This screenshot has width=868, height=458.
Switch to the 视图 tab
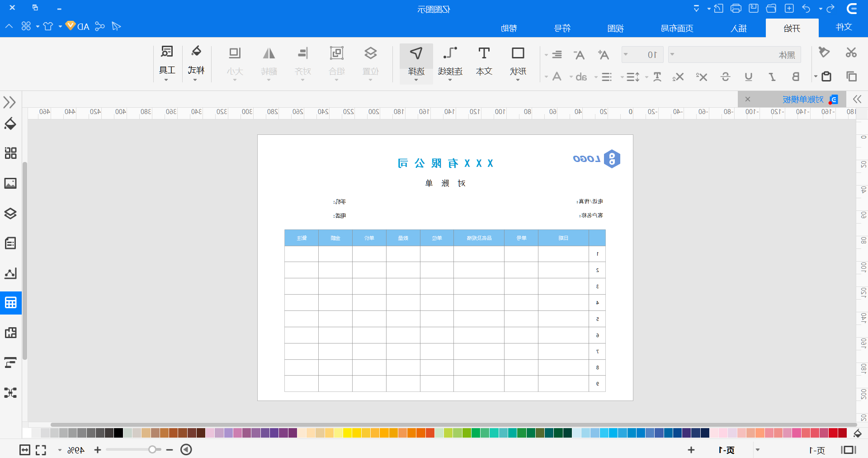pyautogui.click(x=615, y=28)
